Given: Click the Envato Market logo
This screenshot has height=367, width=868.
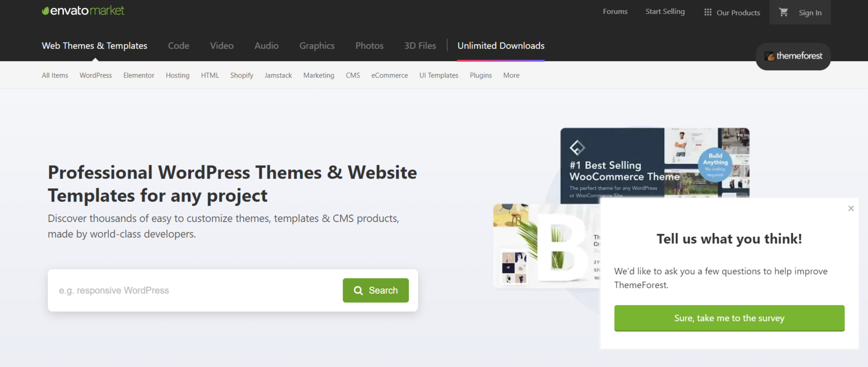Looking at the screenshot, I should [x=83, y=11].
